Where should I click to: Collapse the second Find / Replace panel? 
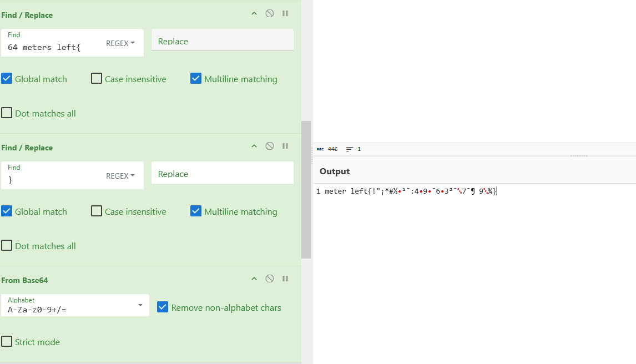pyautogui.click(x=254, y=146)
